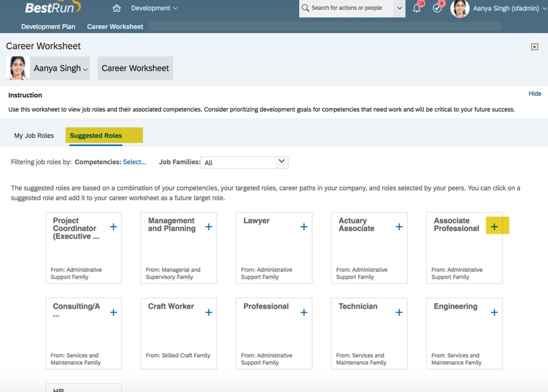Add Project Coordinator role with plus icon
Image resolution: width=548 pixels, height=392 pixels.
[x=113, y=227]
